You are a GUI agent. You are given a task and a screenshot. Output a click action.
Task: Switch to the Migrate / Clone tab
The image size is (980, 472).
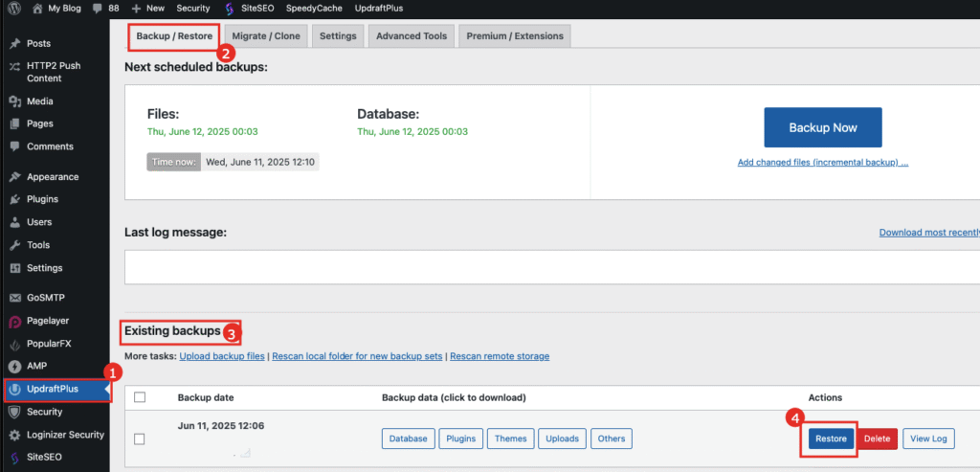point(266,36)
